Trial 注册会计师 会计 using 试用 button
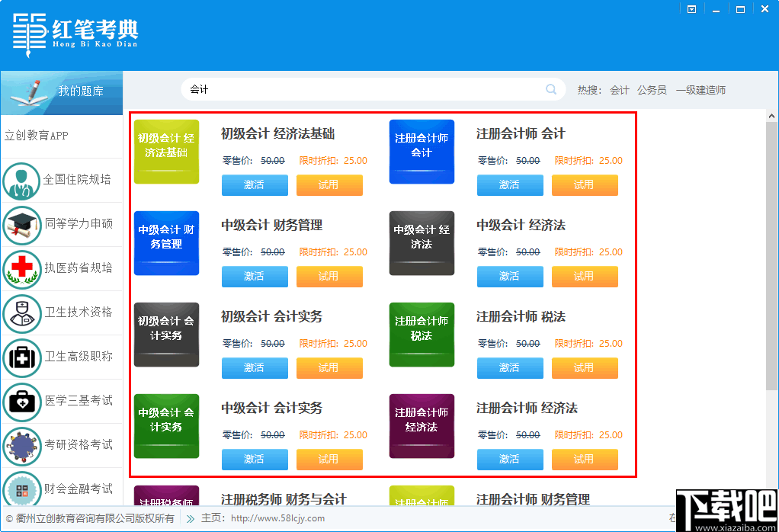 pos(585,185)
